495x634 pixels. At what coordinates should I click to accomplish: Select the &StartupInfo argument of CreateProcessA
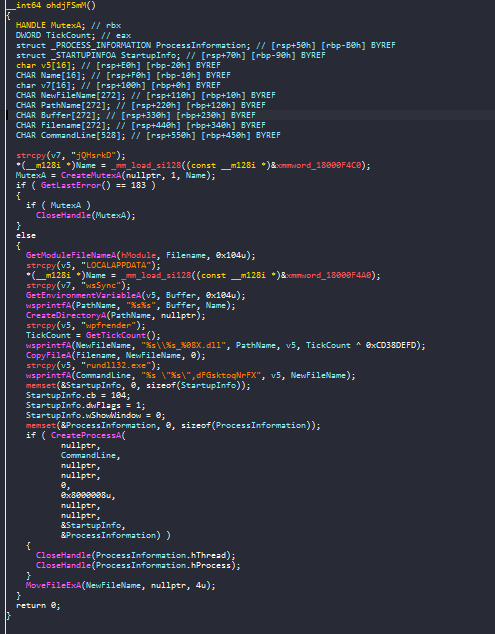[91, 525]
